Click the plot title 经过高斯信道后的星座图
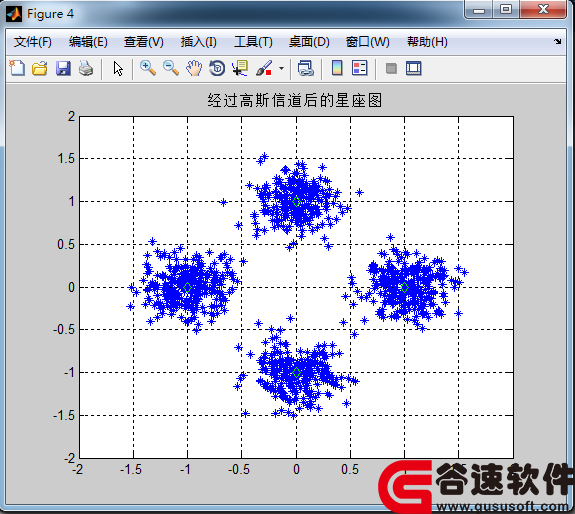 point(295,100)
